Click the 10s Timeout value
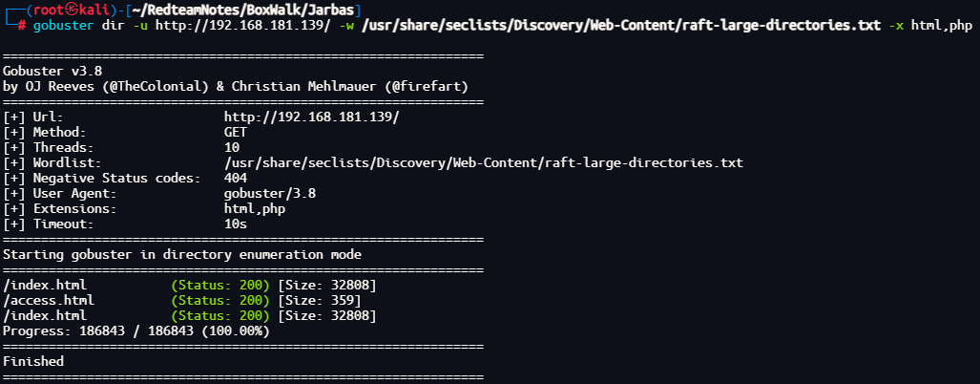 pyautogui.click(x=235, y=224)
